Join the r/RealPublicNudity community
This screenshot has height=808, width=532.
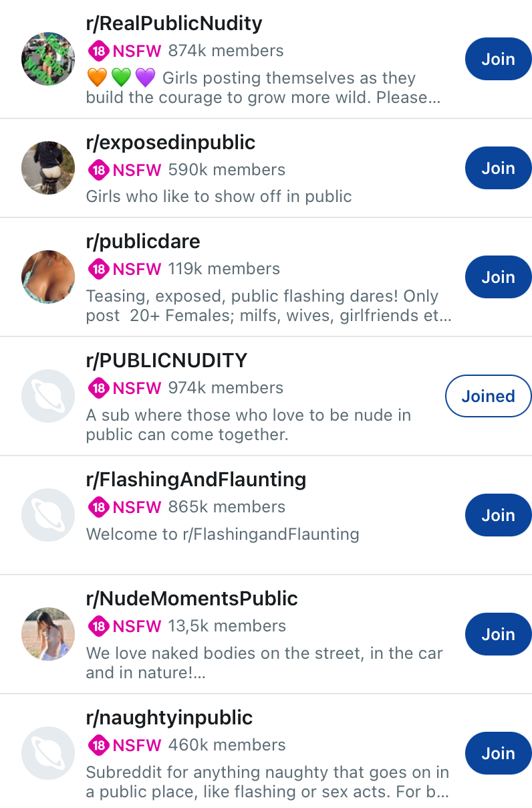click(x=498, y=59)
